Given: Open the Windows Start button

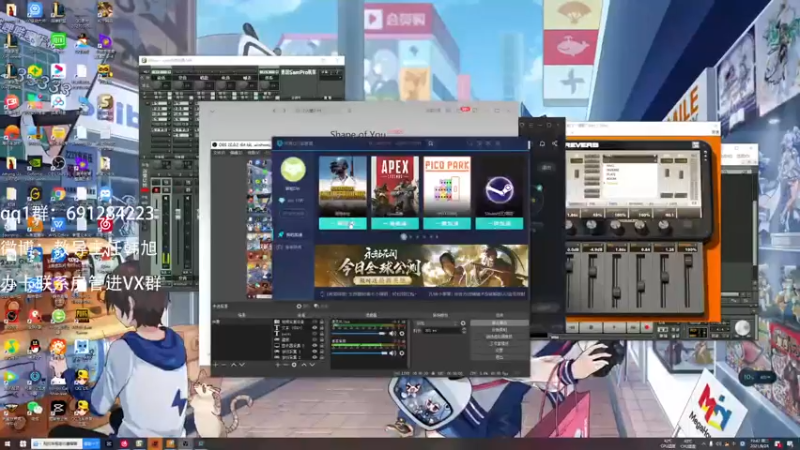Looking at the screenshot, I should tap(8, 444).
